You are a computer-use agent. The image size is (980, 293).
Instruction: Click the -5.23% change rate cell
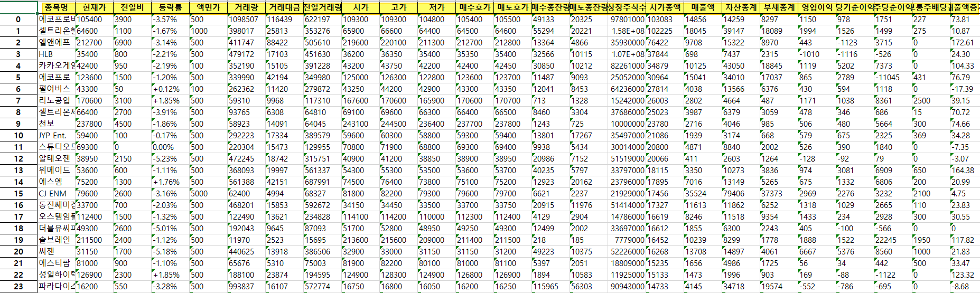[171, 159]
